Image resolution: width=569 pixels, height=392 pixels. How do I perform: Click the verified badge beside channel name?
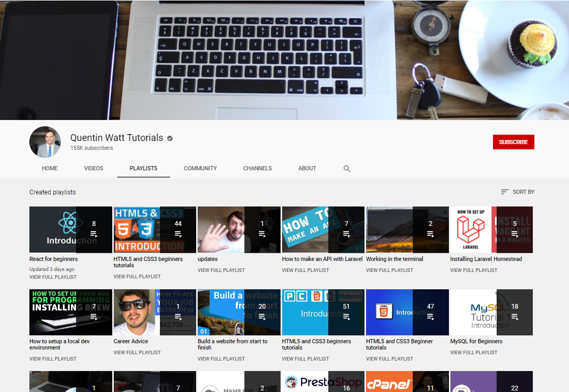(170, 138)
